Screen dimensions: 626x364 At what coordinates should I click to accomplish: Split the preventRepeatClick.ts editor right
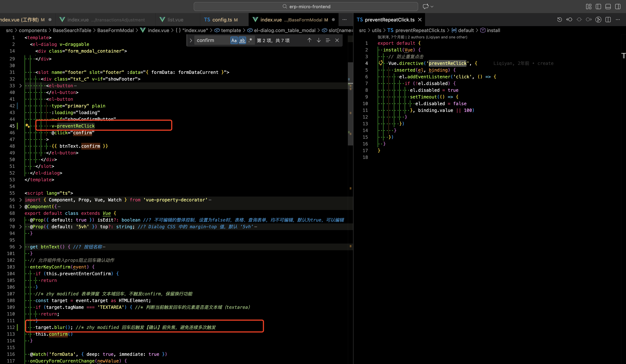pyautogui.click(x=608, y=20)
